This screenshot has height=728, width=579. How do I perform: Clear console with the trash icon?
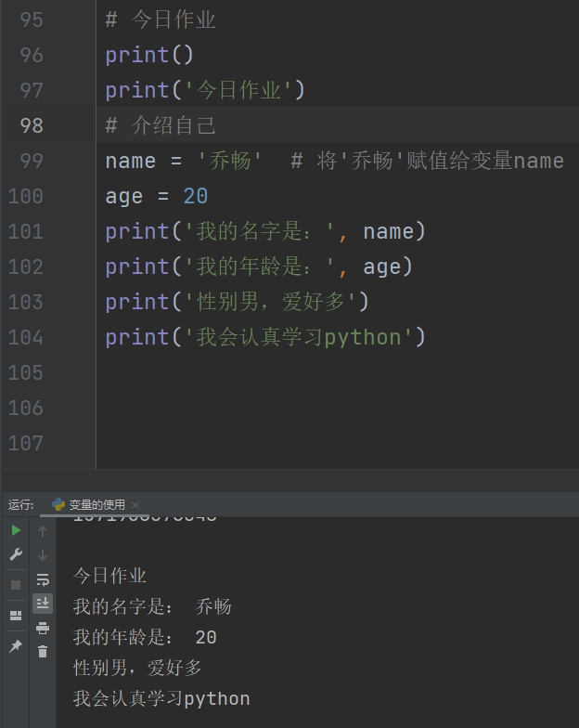[x=43, y=652]
